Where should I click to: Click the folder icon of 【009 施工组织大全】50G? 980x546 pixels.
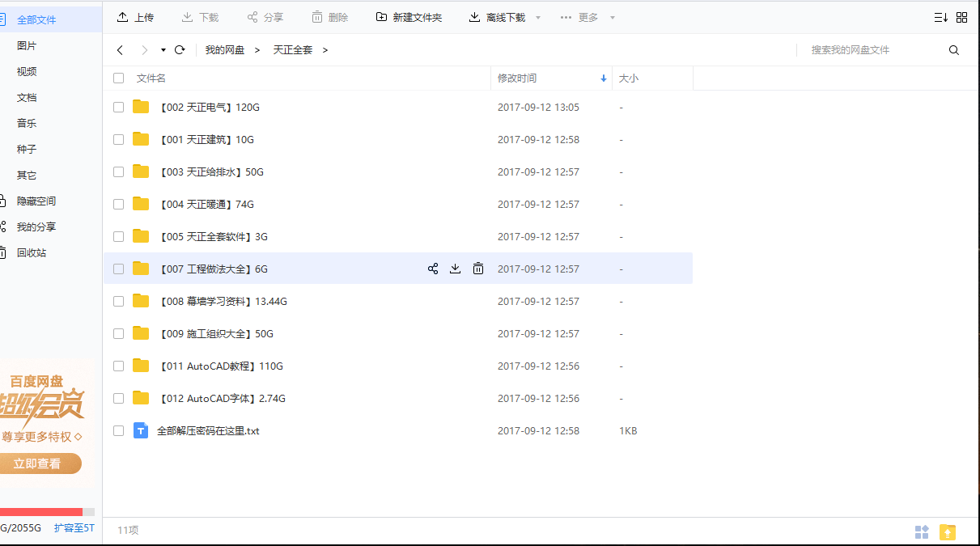(x=141, y=333)
